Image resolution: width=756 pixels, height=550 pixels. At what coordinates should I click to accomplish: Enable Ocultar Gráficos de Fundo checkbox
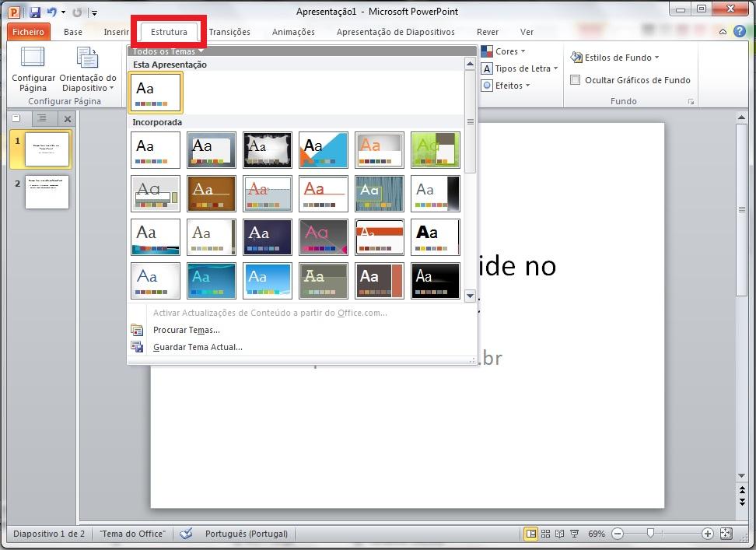tap(576, 80)
